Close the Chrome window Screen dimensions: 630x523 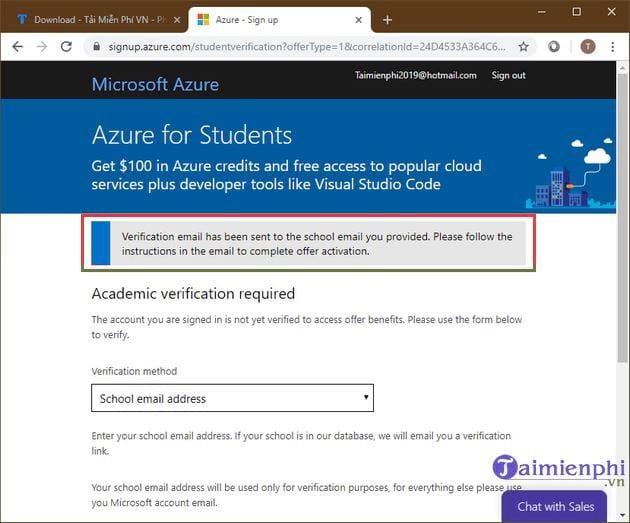[x=612, y=12]
